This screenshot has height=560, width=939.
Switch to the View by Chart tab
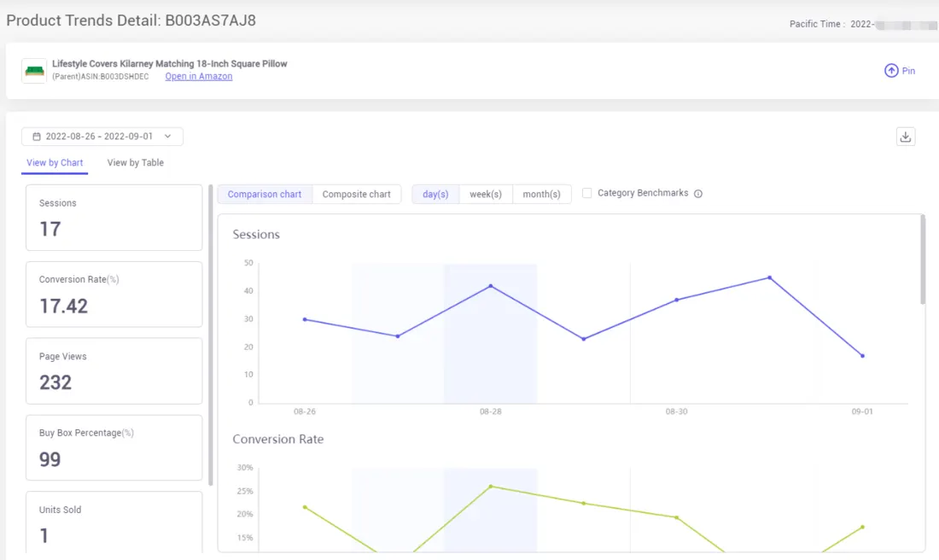(x=54, y=162)
